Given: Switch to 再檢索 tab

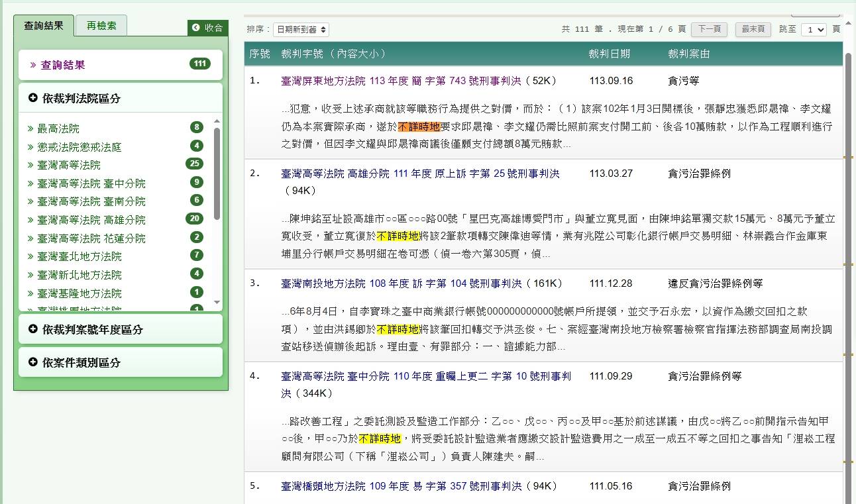Looking at the screenshot, I should tap(101, 26).
